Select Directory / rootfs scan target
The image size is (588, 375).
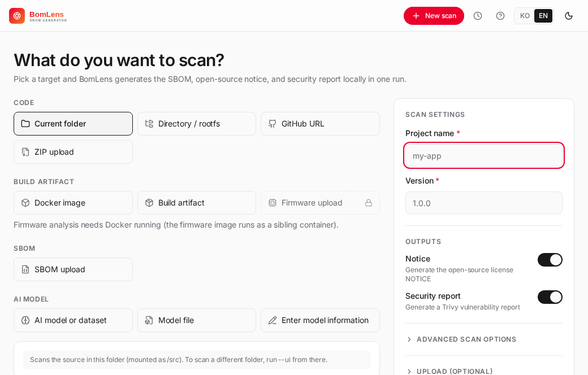(x=197, y=124)
